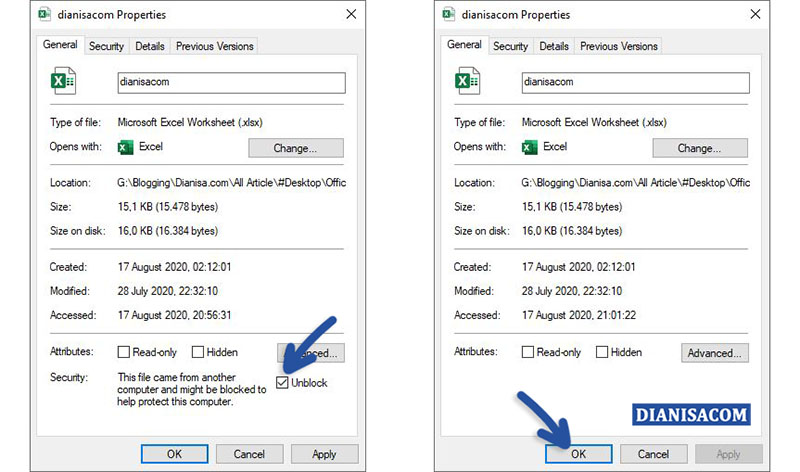Click the Excel file icon in right dialog
The width and height of the screenshot is (800, 472).
click(467, 81)
